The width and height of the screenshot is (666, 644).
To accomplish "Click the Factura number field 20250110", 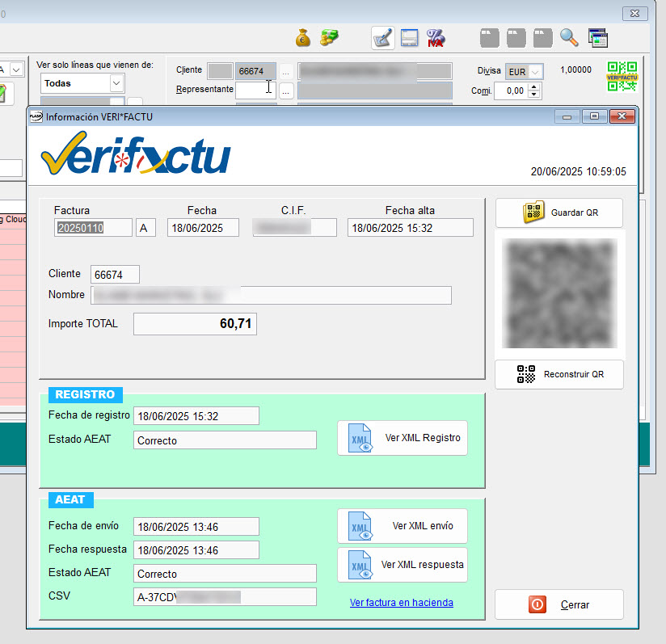I will click(93, 229).
